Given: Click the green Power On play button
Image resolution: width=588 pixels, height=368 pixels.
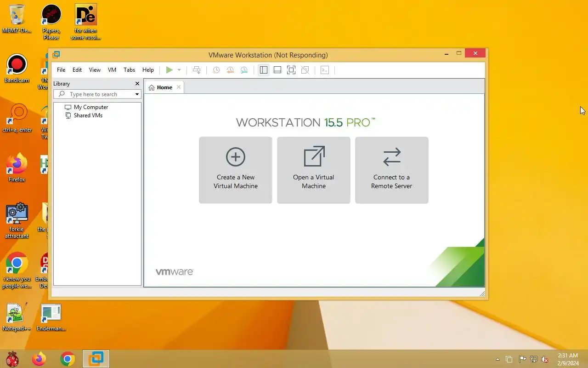Looking at the screenshot, I should [x=170, y=70].
